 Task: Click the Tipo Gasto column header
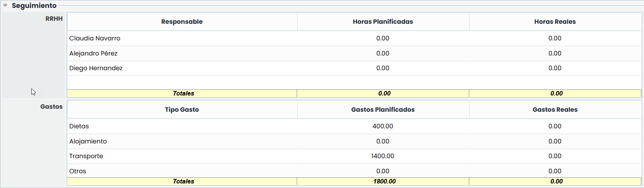coord(182,109)
